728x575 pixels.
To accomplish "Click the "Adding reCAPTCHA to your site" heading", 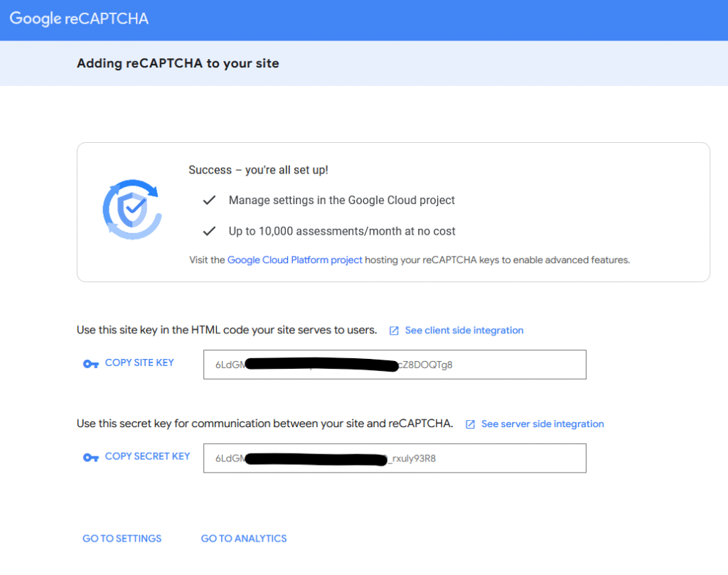I will pos(178,64).
